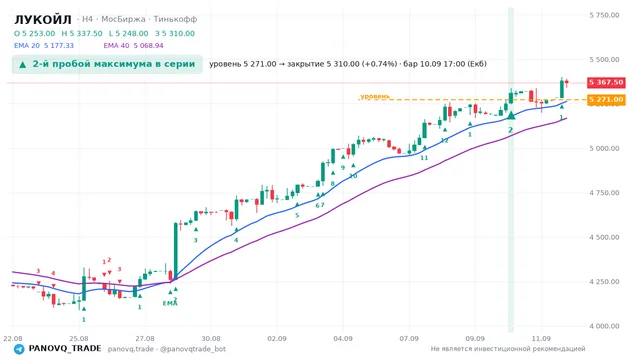The image size is (640, 360).
Task: Click the 07.09 date axis label
Action: tap(409, 339)
